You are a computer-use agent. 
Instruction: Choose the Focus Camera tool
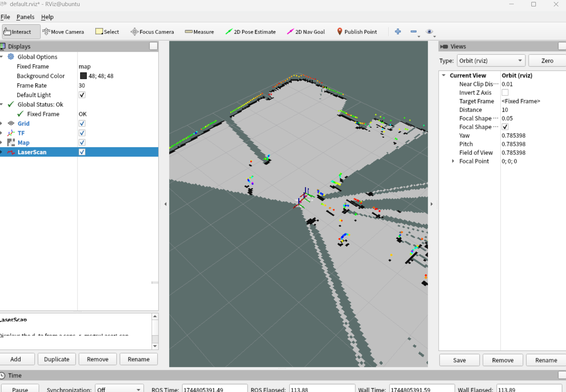tap(152, 32)
